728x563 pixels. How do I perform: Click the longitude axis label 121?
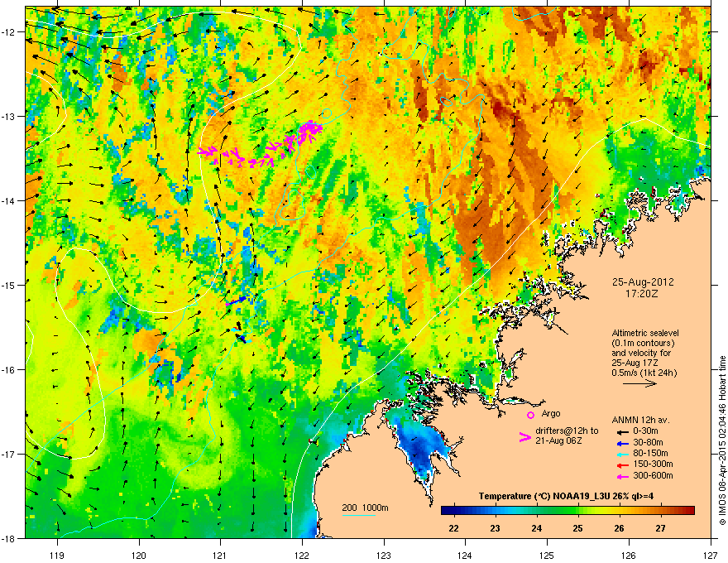(x=220, y=555)
